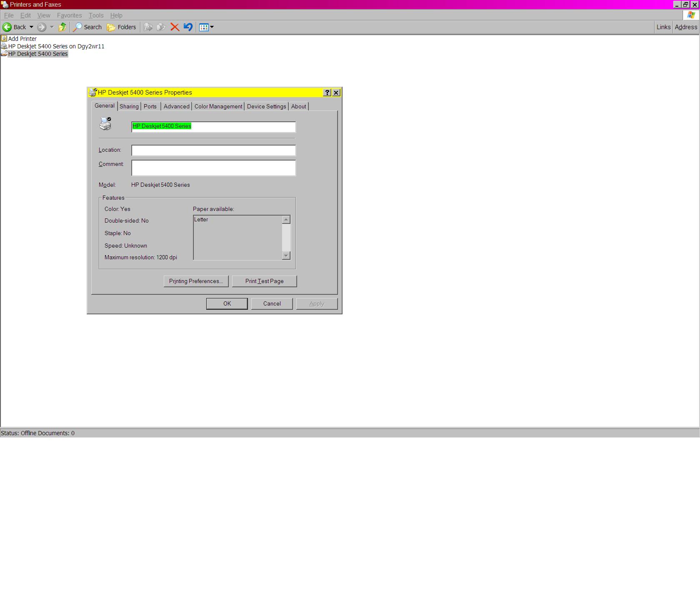The height and width of the screenshot is (604, 700).
Task: Click the 'Double-sided: No' feature text
Action: point(127,221)
